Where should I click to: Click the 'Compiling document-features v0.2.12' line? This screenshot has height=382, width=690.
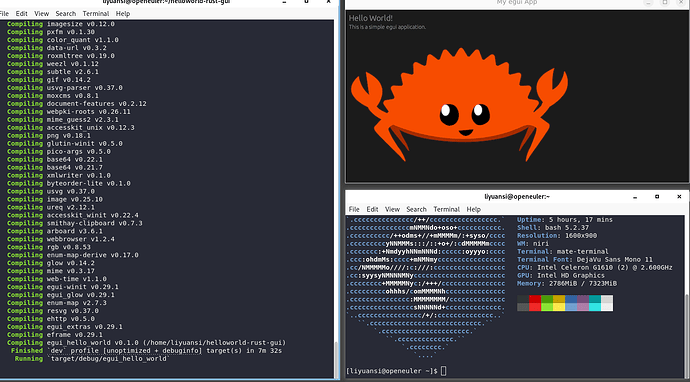tap(77, 103)
